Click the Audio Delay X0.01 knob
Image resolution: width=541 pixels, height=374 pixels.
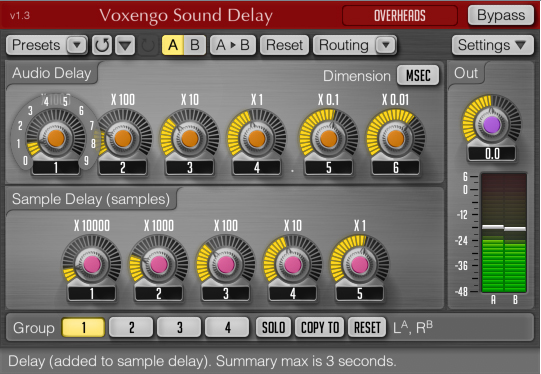click(x=395, y=138)
